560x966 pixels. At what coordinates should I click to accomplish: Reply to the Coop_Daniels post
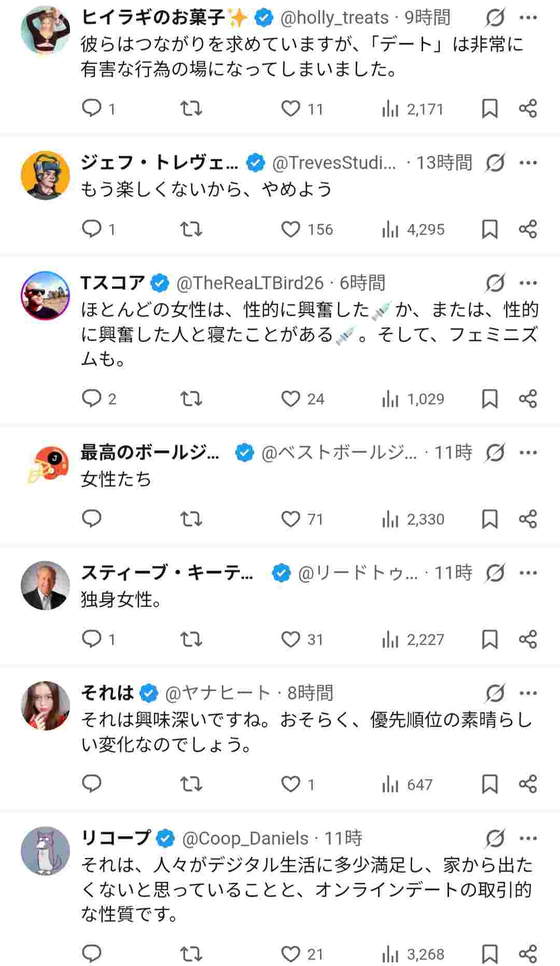pos(92,954)
